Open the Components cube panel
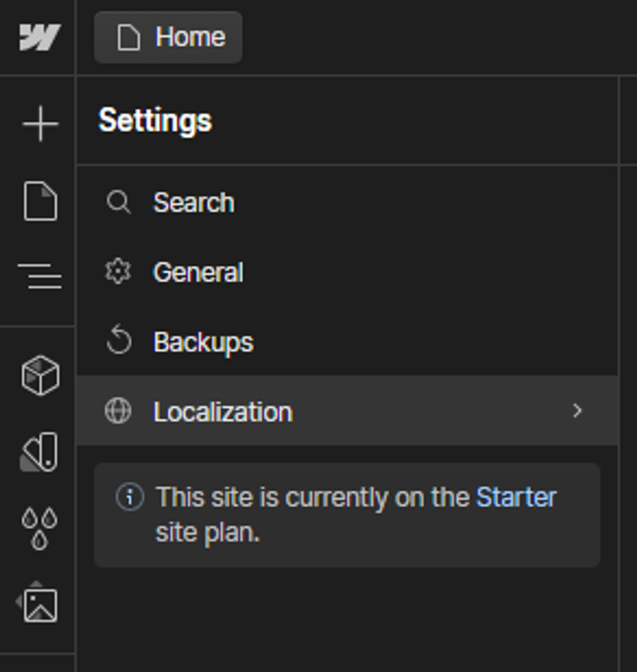The height and width of the screenshot is (672, 637). click(x=40, y=376)
